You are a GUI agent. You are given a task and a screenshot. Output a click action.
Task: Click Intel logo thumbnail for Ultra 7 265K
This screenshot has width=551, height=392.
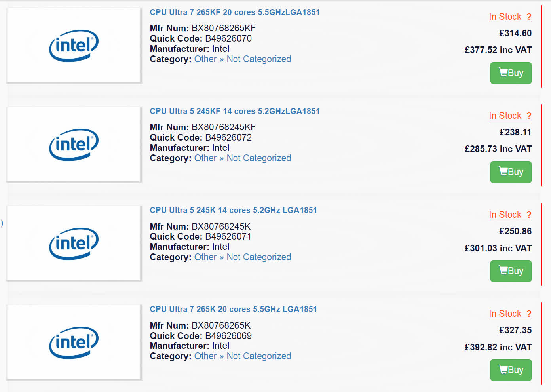point(74,343)
